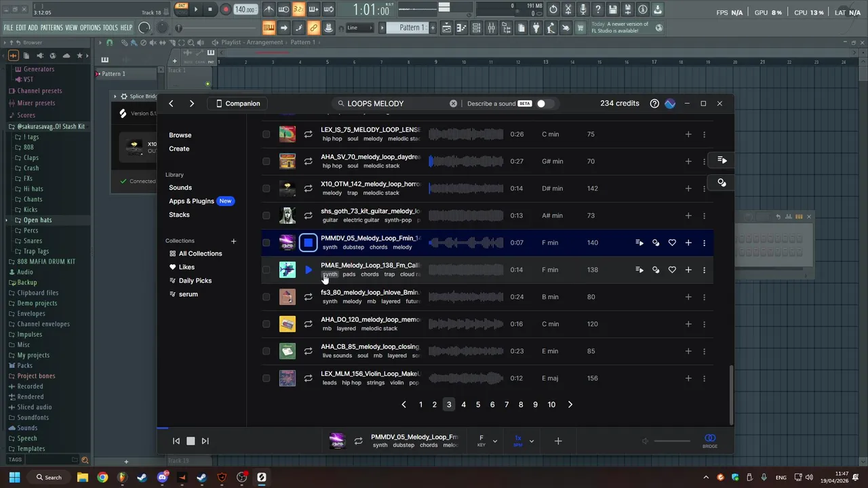868x488 pixels.
Task: Open the OPTIONS menu in FL Studio
Action: point(90,28)
